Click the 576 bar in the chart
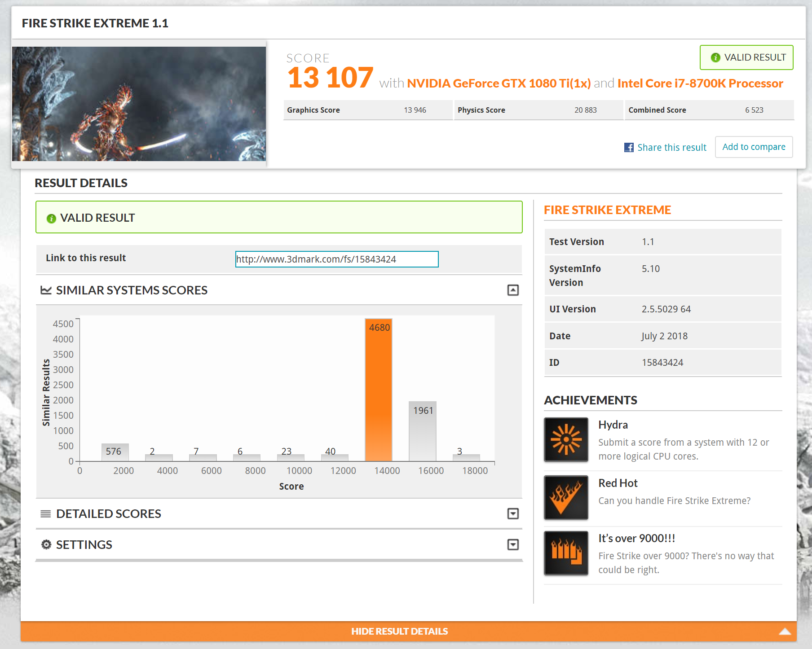The image size is (812, 649). [x=115, y=452]
